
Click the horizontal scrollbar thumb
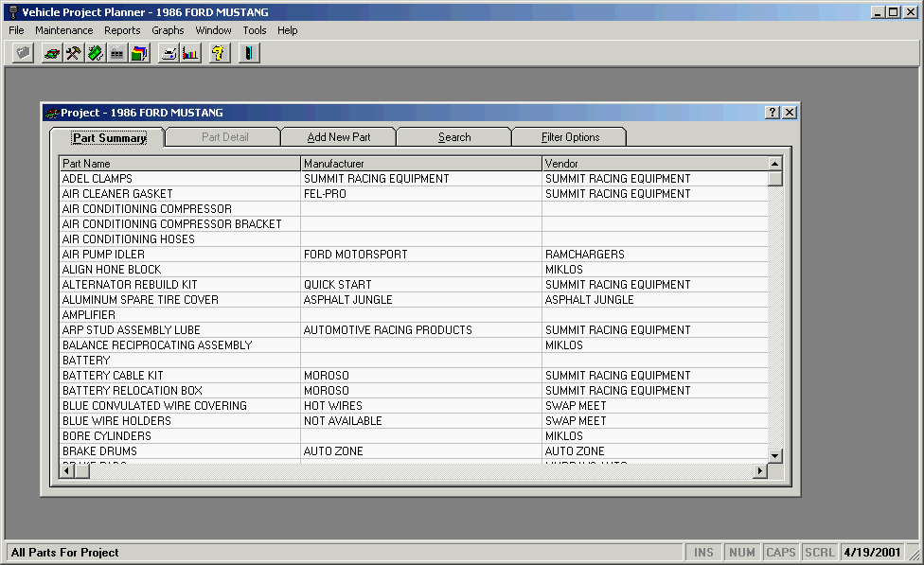click(x=82, y=470)
